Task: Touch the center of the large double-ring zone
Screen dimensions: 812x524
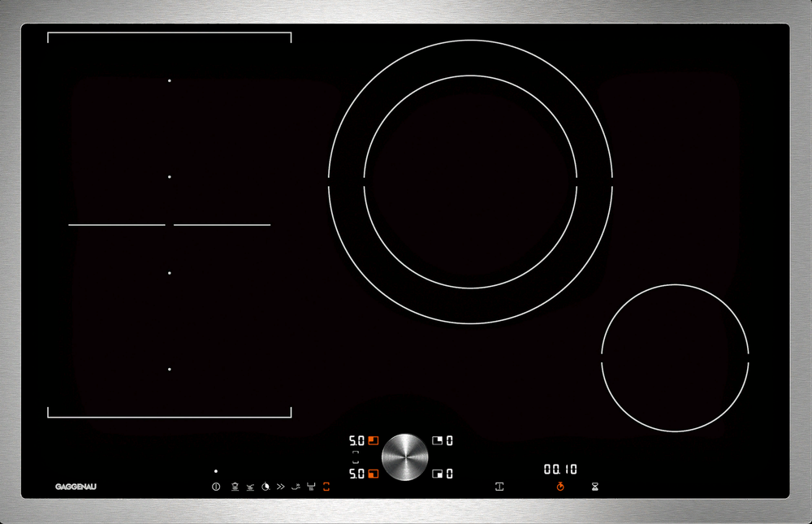Action: (x=470, y=182)
